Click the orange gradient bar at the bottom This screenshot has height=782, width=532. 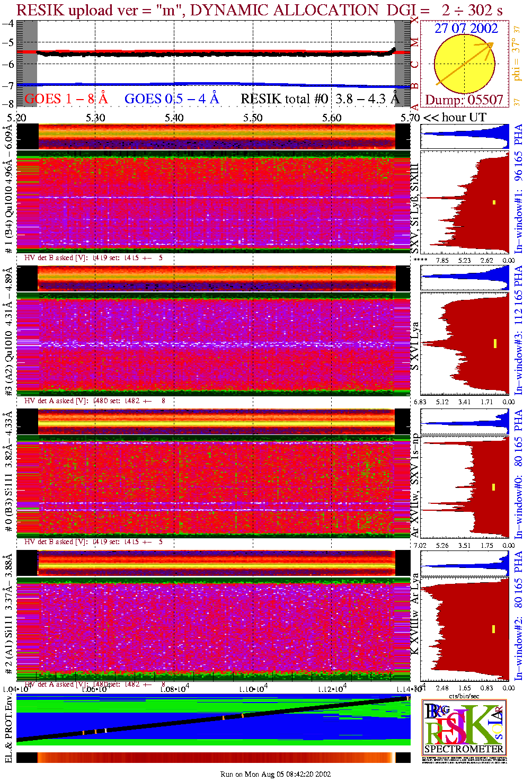coord(213,758)
